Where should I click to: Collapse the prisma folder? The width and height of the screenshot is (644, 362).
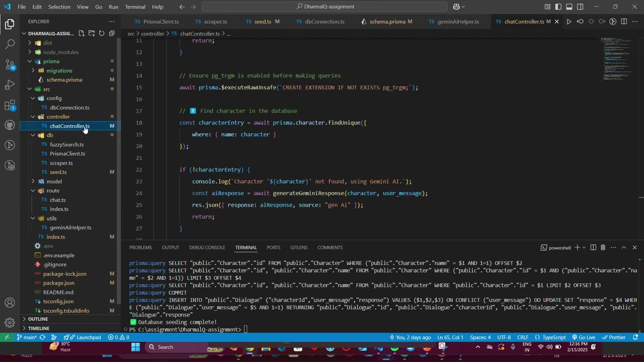[51, 61]
